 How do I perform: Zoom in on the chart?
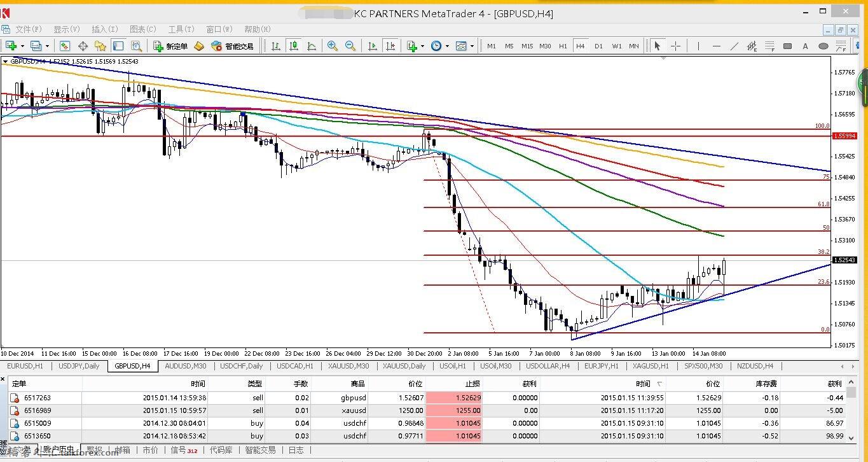[332, 46]
